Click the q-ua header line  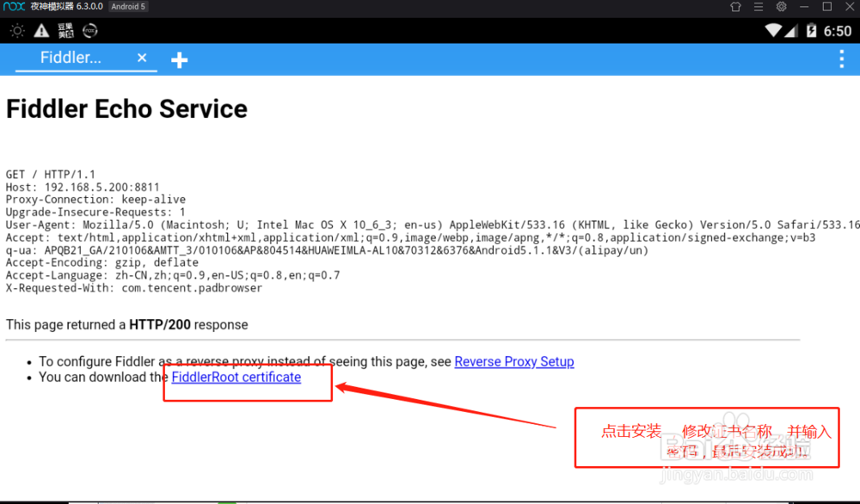327,250
